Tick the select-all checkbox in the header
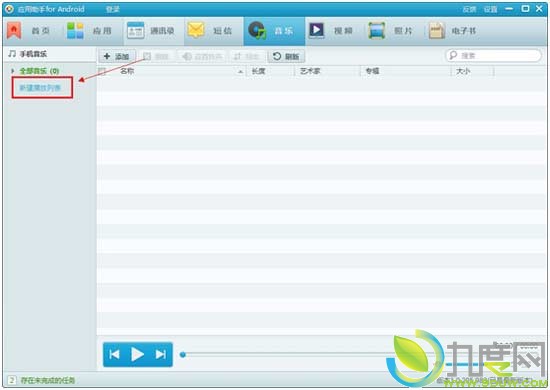The width and height of the screenshot is (550, 390). [x=102, y=71]
